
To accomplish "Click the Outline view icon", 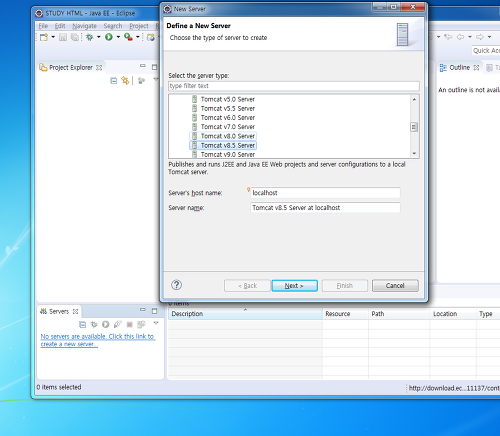I will (443, 68).
